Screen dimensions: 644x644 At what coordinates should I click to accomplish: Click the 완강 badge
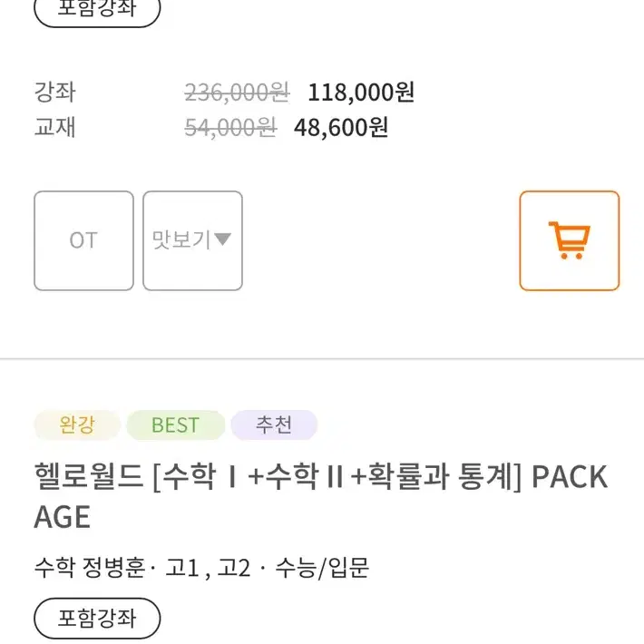(77, 424)
